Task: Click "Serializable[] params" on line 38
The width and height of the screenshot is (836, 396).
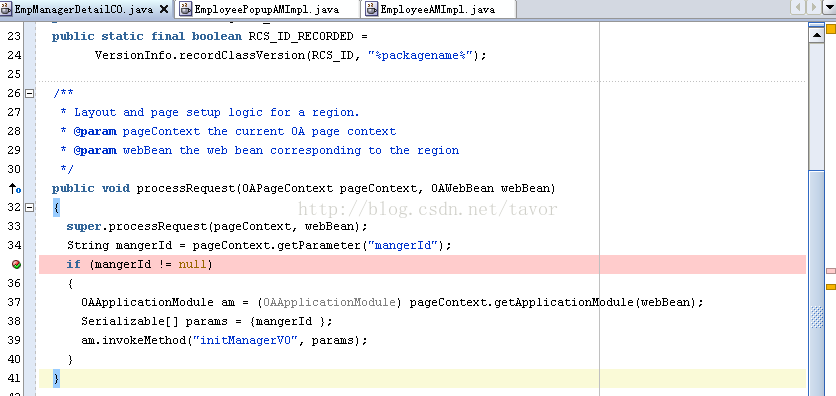Action: [x=155, y=321]
